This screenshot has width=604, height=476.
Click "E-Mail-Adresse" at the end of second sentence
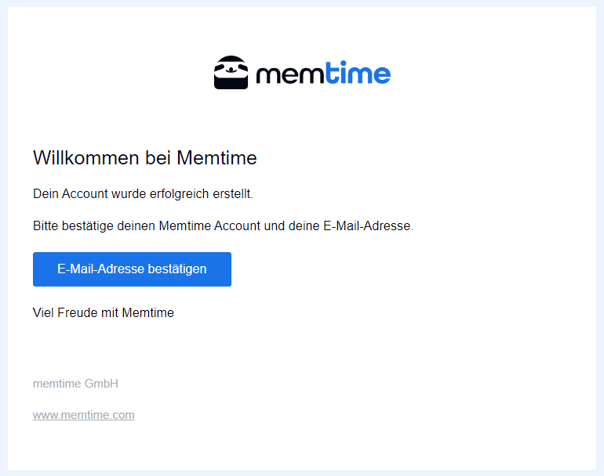367,226
